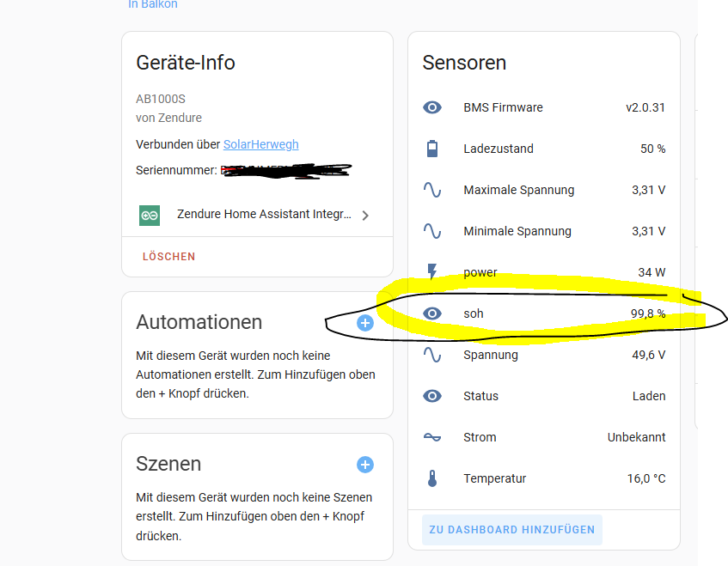Click the 16,0 °C temperature value

click(x=646, y=478)
